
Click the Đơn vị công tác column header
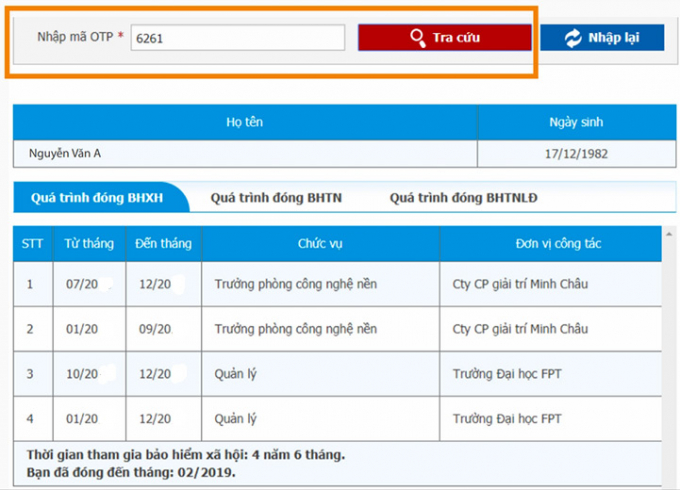[553, 244]
